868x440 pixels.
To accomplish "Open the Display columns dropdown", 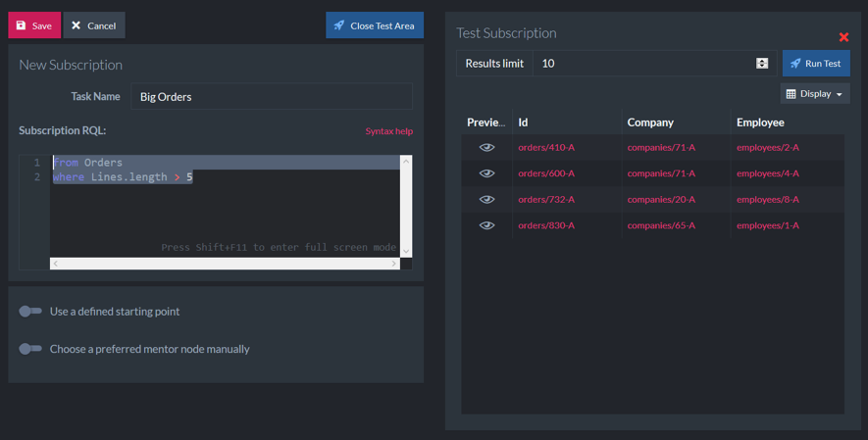I will click(x=815, y=94).
